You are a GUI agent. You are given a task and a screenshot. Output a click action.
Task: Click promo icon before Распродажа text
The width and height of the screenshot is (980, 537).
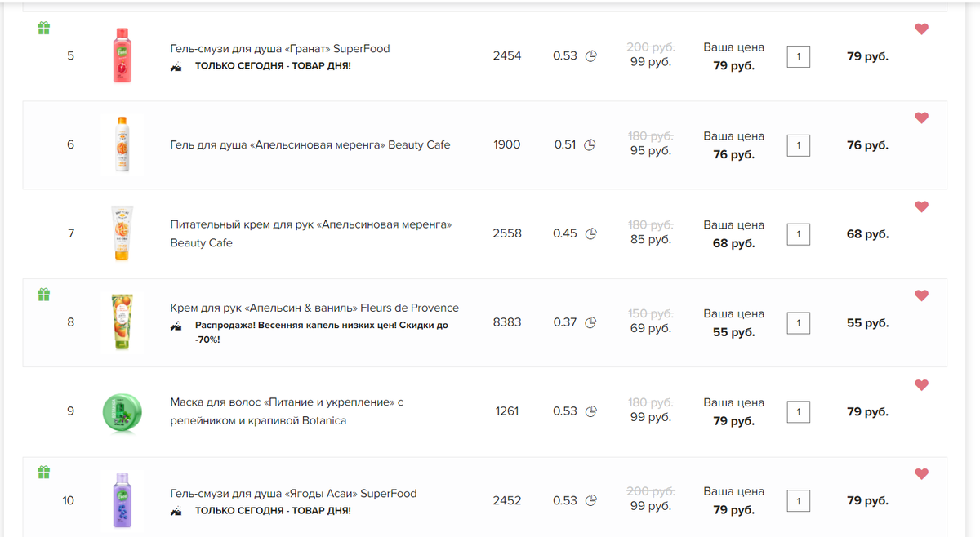176,326
